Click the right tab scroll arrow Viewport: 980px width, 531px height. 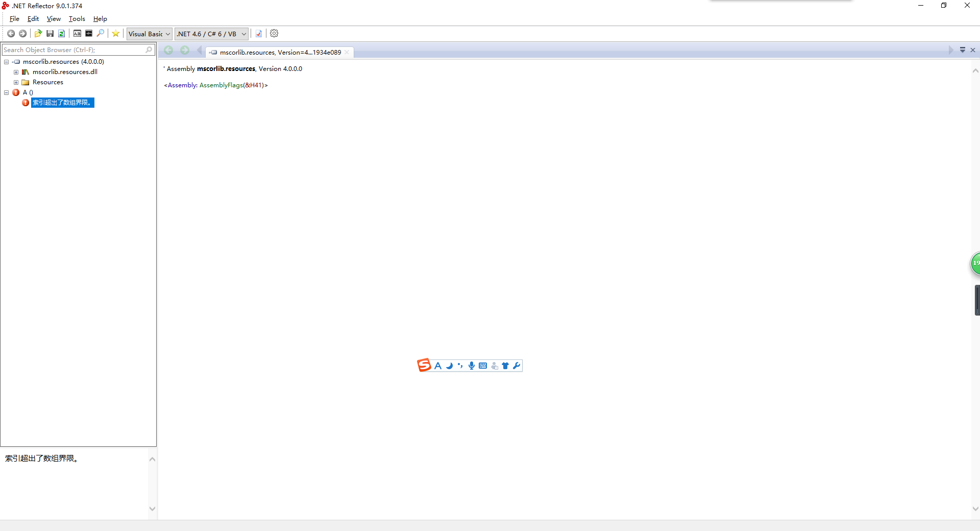coord(950,50)
